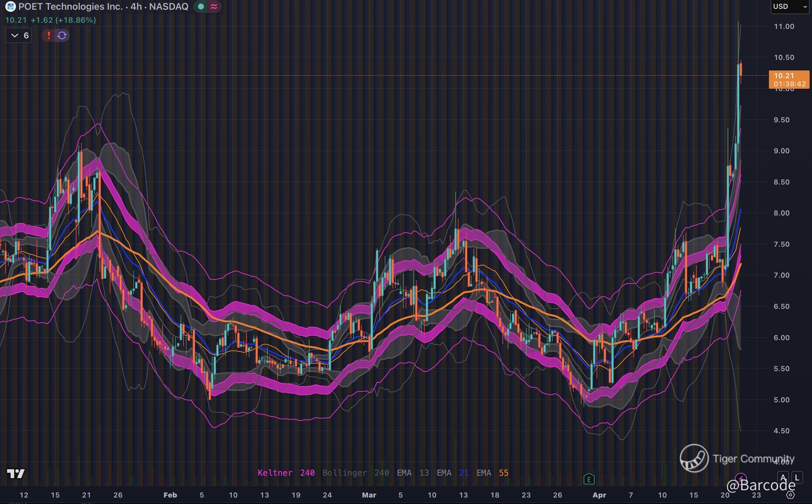Click the TradingView logo at bottom-left

tap(16, 473)
